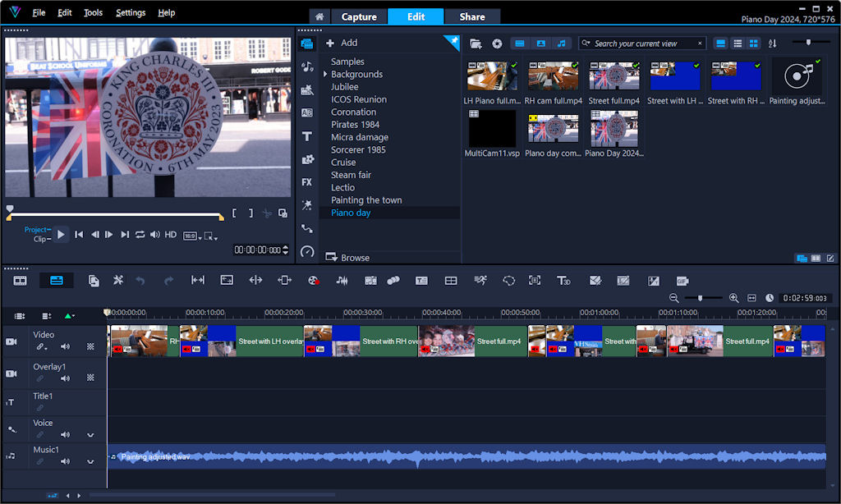Toggle showing photo files in library
The image size is (841, 504).
[540, 44]
